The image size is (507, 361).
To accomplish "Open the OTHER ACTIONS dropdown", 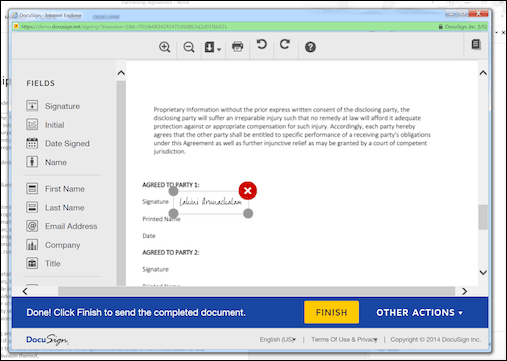I will (x=419, y=313).
